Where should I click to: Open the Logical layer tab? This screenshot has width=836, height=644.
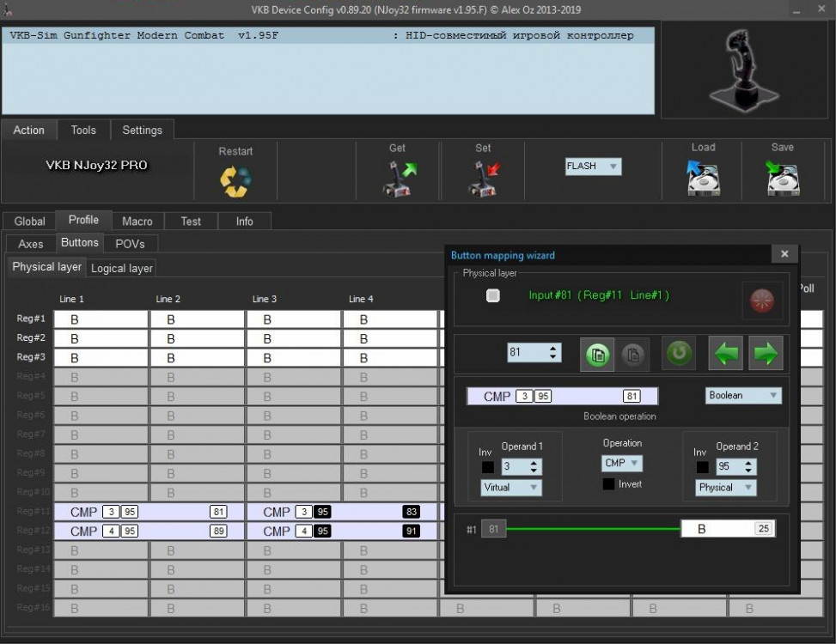pyautogui.click(x=122, y=268)
